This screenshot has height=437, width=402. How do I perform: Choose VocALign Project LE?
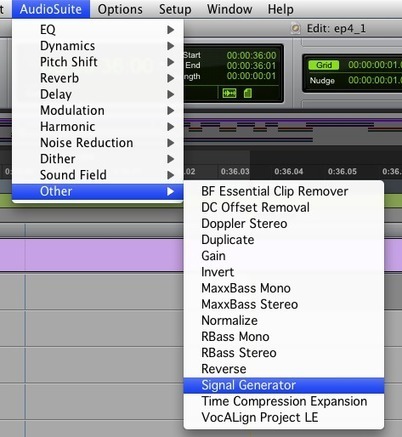[284, 418]
